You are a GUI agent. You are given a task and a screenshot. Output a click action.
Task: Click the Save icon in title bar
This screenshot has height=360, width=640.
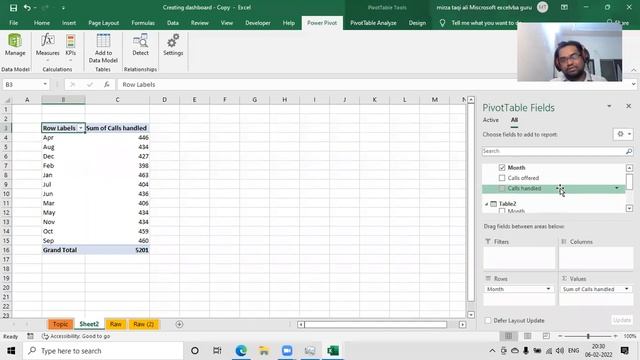13,7
